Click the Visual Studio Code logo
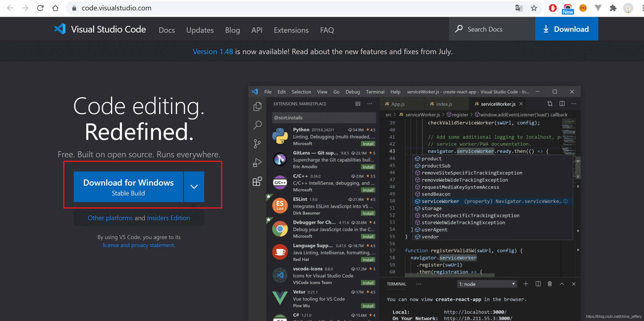This screenshot has width=644, height=321. [x=60, y=29]
